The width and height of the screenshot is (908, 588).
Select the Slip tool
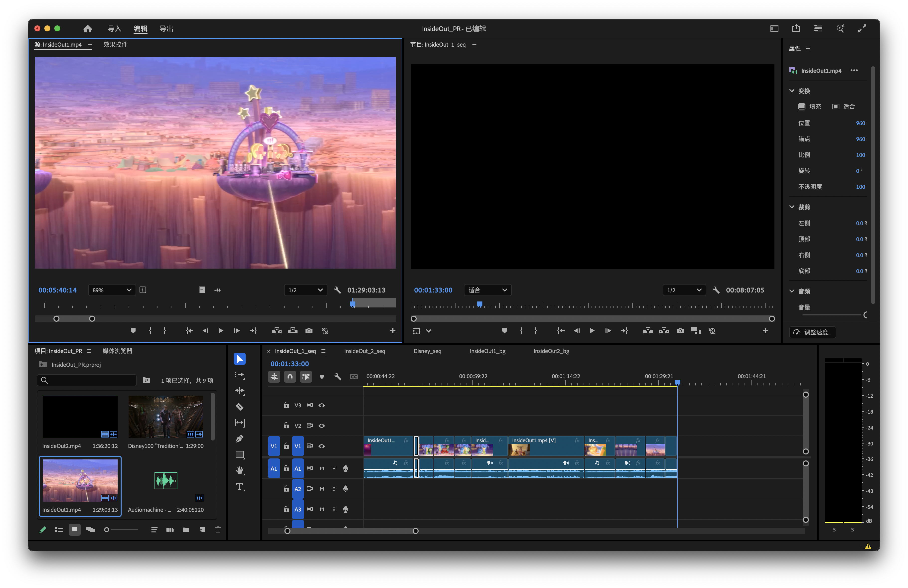pos(240,423)
